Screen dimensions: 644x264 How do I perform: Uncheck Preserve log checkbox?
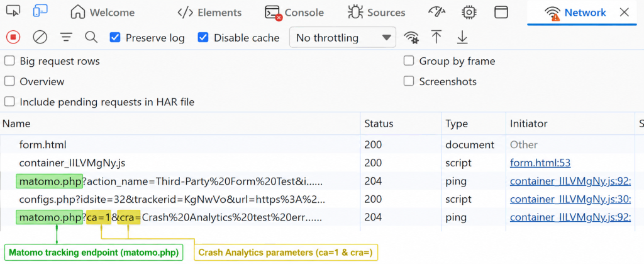(x=115, y=38)
